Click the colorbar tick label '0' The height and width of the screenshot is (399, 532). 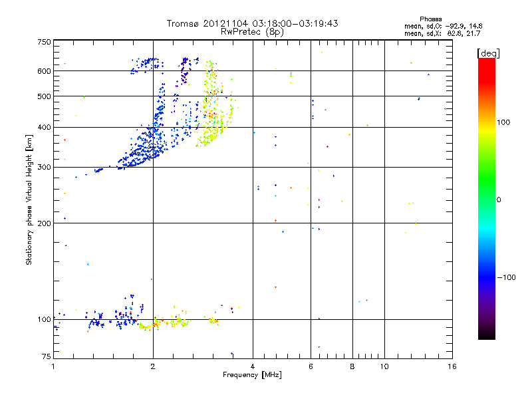point(498,199)
